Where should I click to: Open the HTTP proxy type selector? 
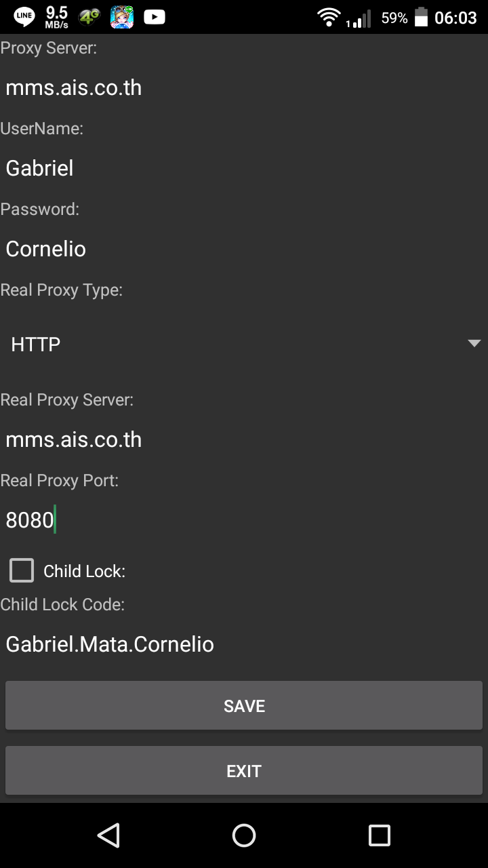click(244, 344)
